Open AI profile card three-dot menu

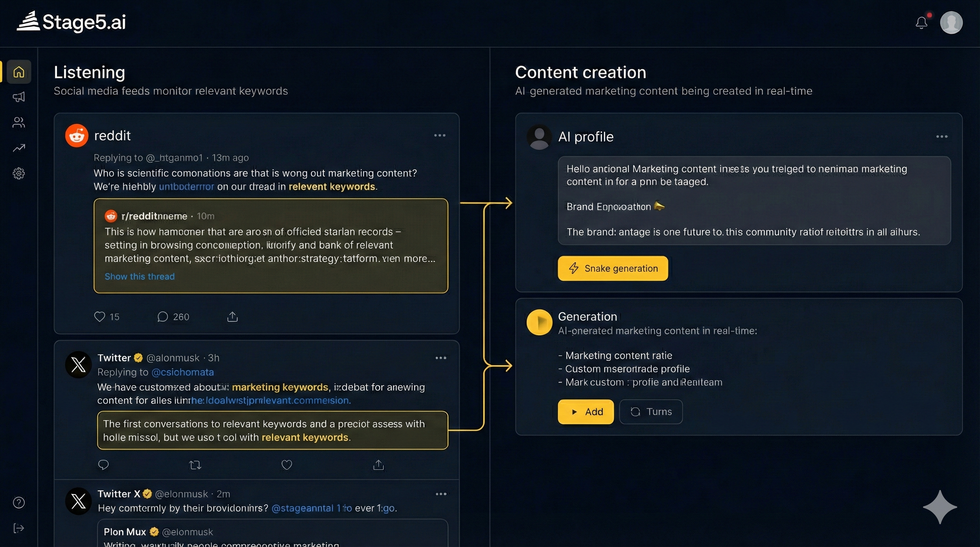coord(942,136)
